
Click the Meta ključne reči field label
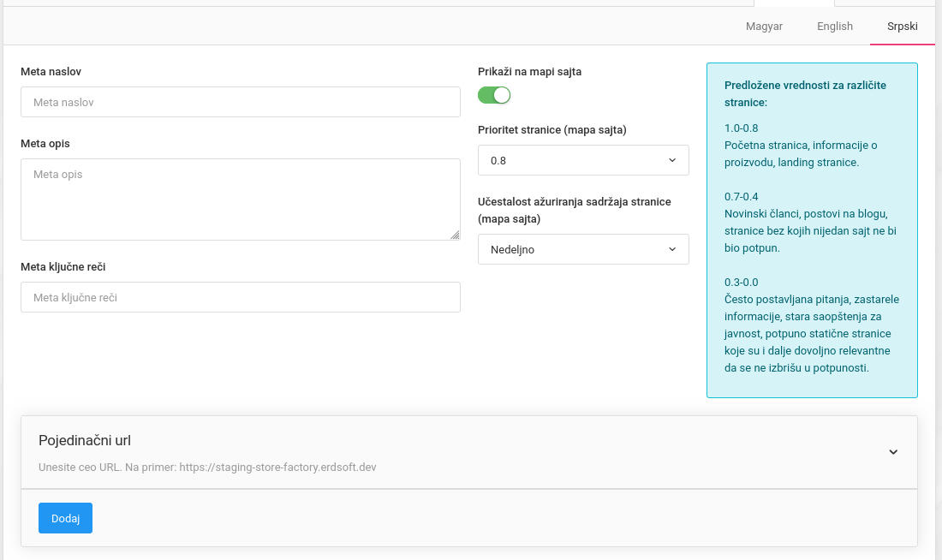pos(63,267)
